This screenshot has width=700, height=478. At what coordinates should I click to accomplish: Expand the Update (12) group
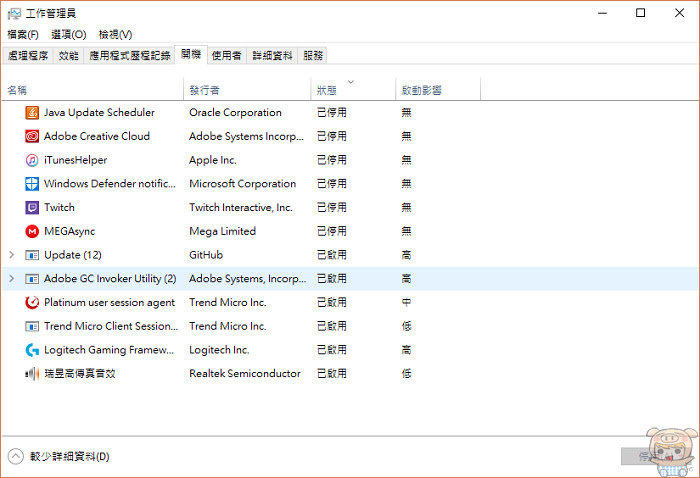[x=12, y=255]
